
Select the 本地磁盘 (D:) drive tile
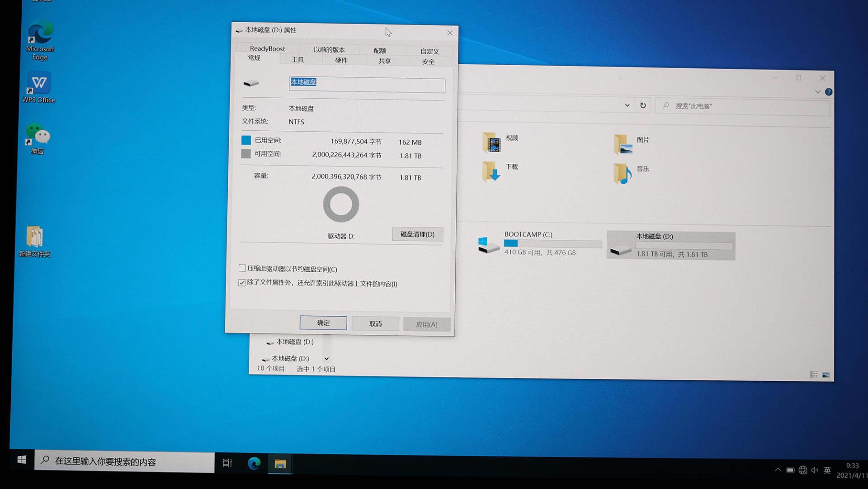pyautogui.click(x=671, y=246)
